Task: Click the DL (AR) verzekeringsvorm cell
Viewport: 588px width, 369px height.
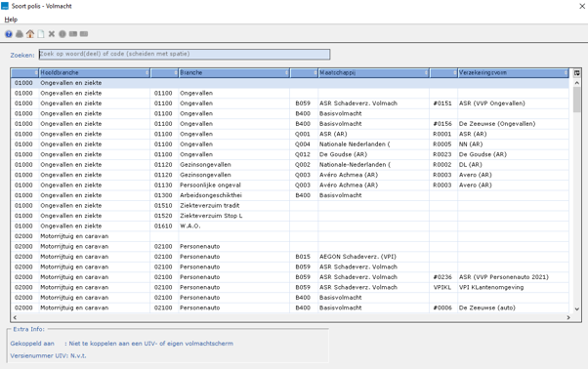Action: tap(513, 164)
